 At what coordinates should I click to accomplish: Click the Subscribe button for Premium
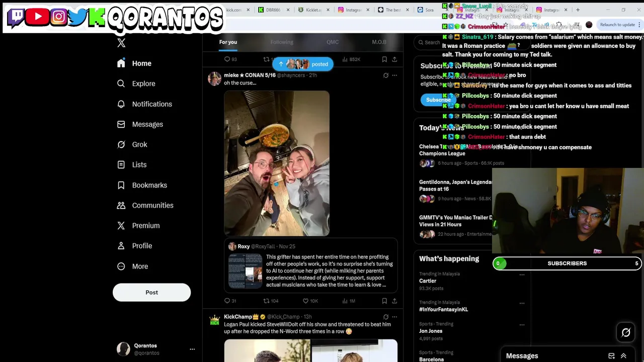click(438, 100)
